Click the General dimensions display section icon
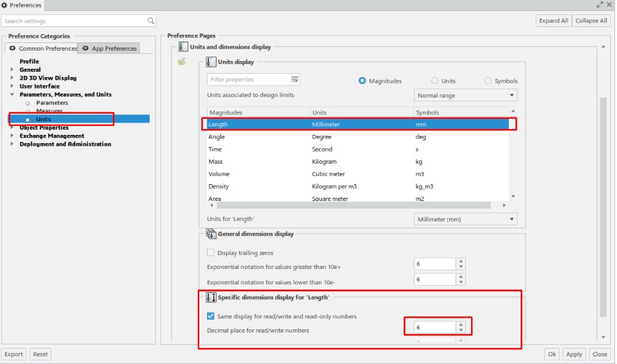Image resolution: width=617 pixels, height=364 pixels. [x=211, y=234]
